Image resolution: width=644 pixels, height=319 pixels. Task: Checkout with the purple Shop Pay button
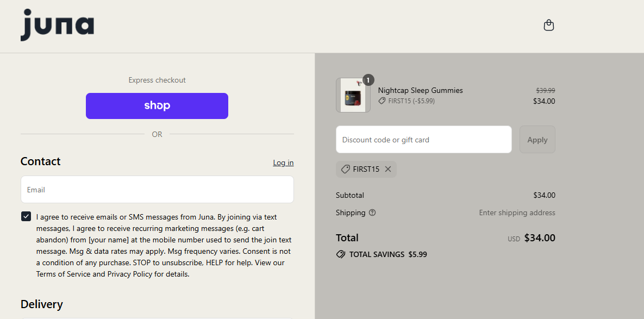[157, 105]
